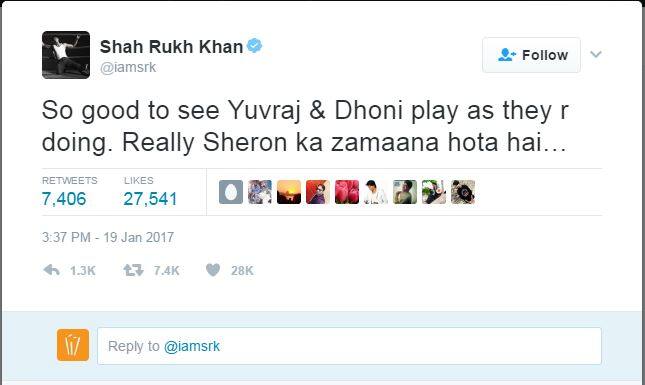Open the pink tulips avatar profile
Viewport: 645px width, 385px height.
tap(347, 192)
